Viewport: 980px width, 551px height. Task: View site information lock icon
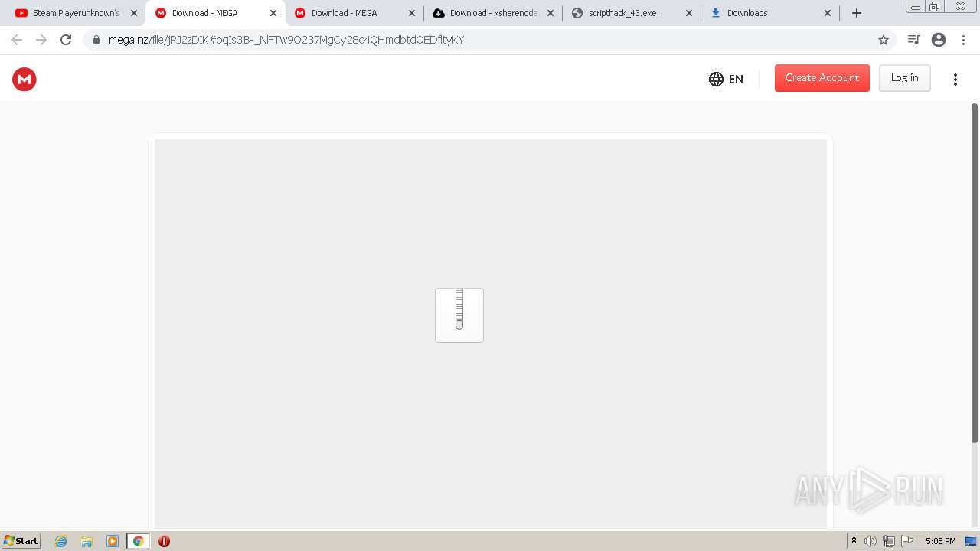[x=96, y=40]
